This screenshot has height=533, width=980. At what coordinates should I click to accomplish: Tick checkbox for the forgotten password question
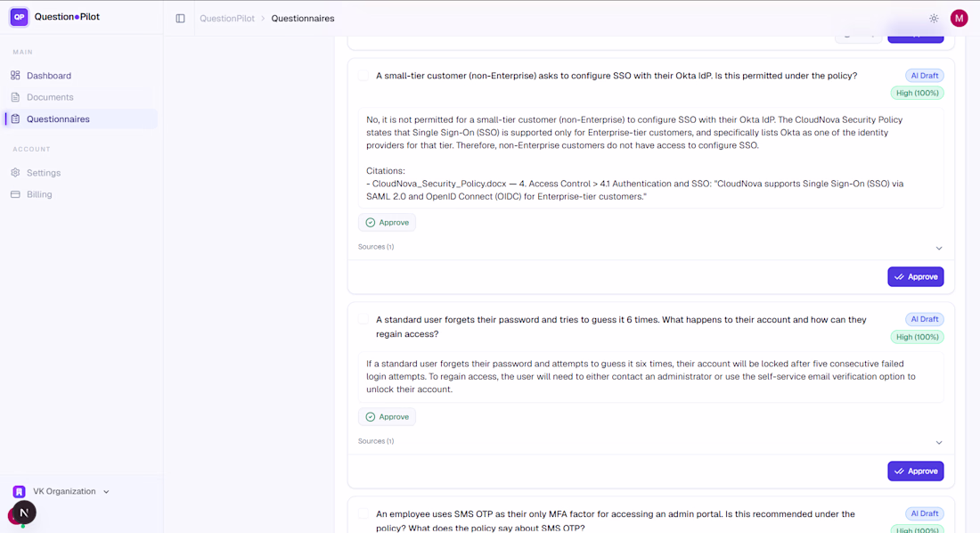[x=363, y=320]
